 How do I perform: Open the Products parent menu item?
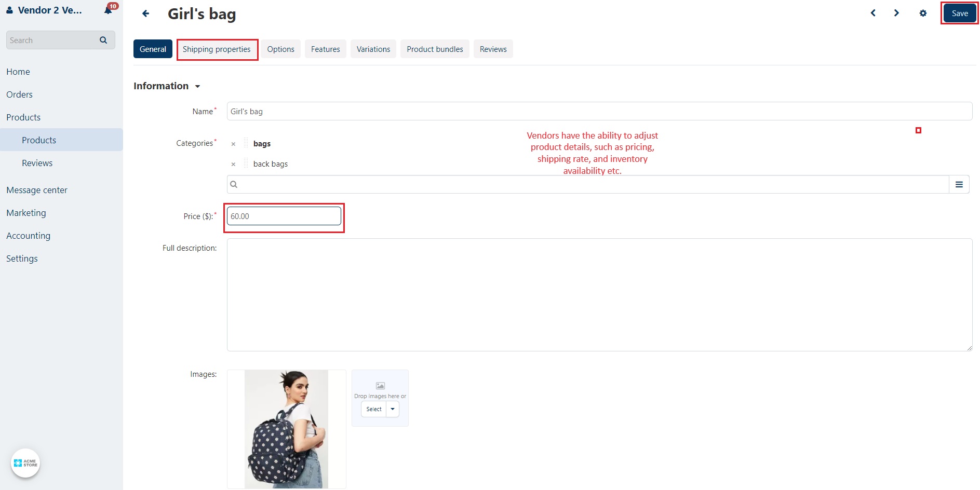click(23, 117)
